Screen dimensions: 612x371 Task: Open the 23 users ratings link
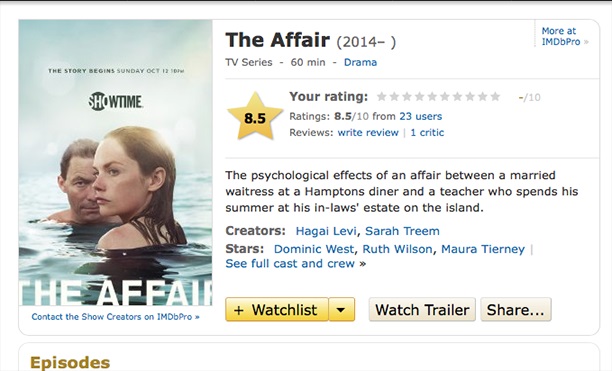pyautogui.click(x=420, y=116)
